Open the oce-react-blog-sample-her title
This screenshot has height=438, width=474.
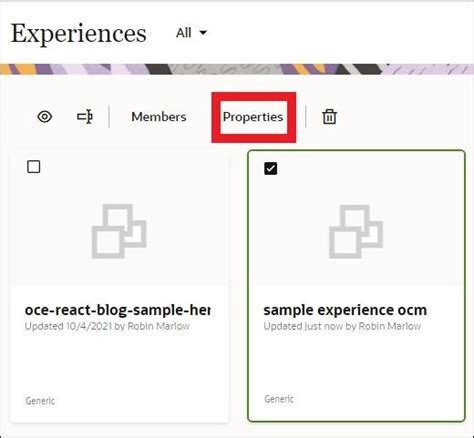117,310
